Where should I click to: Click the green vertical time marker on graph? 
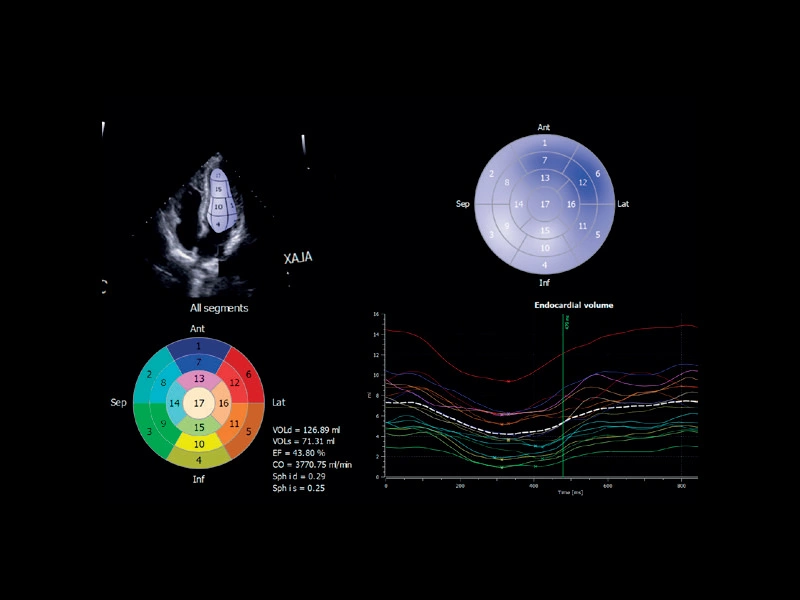(563, 400)
